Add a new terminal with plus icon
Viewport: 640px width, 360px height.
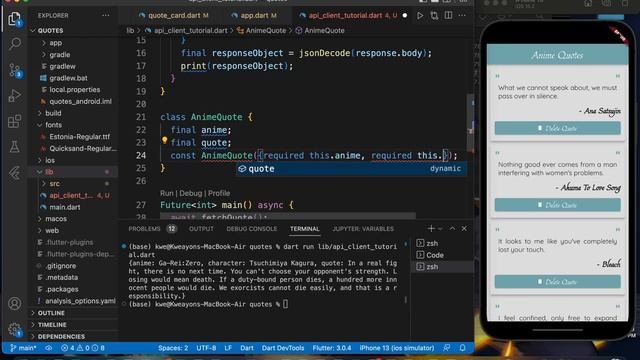point(431,229)
